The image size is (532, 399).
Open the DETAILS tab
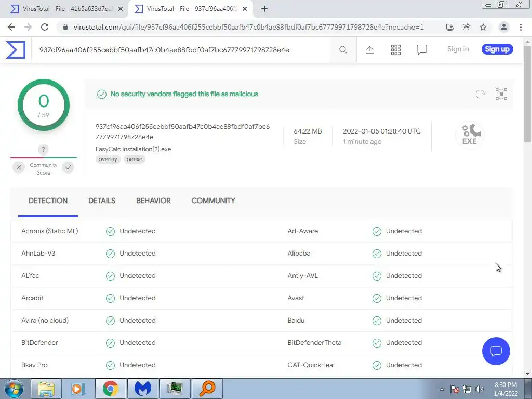(x=102, y=201)
